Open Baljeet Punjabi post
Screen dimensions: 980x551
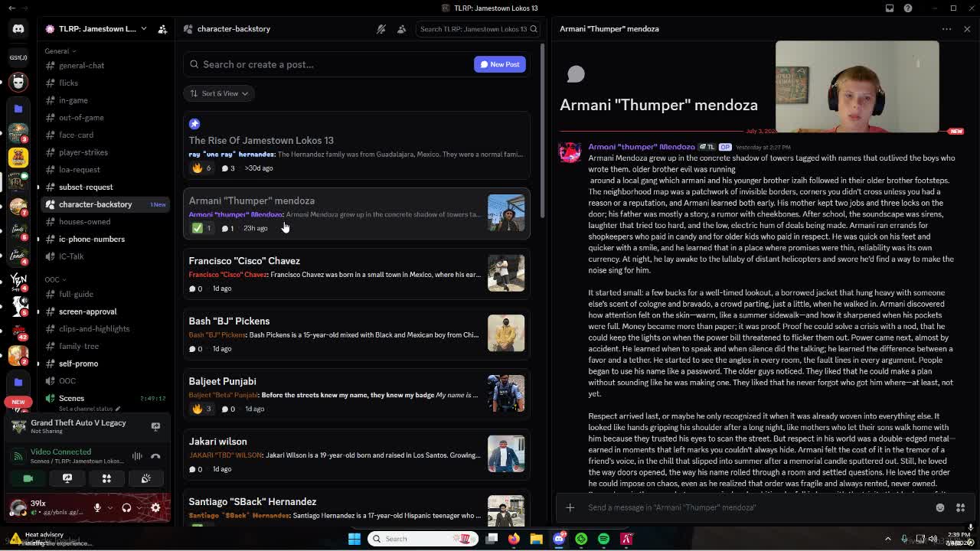click(356, 393)
